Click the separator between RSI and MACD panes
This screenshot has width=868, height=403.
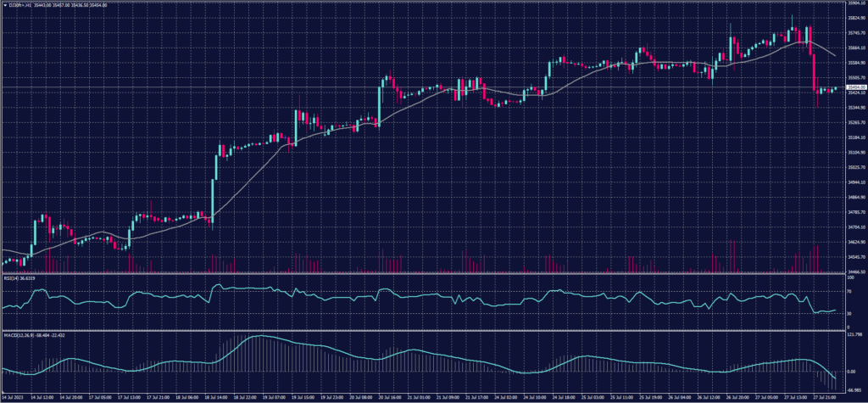(424, 329)
